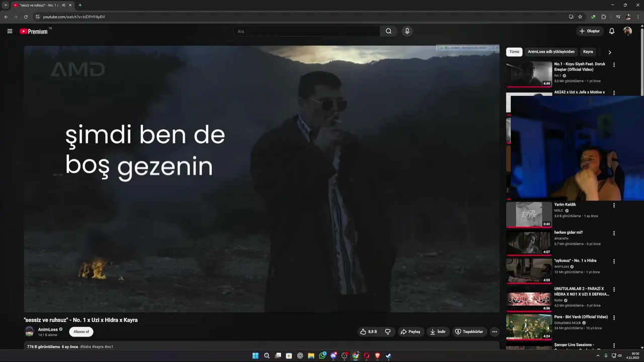The width and height of the screenshot is (644, 362).
Task: Select the 'Tümü' filter chip
Action: 514,52
